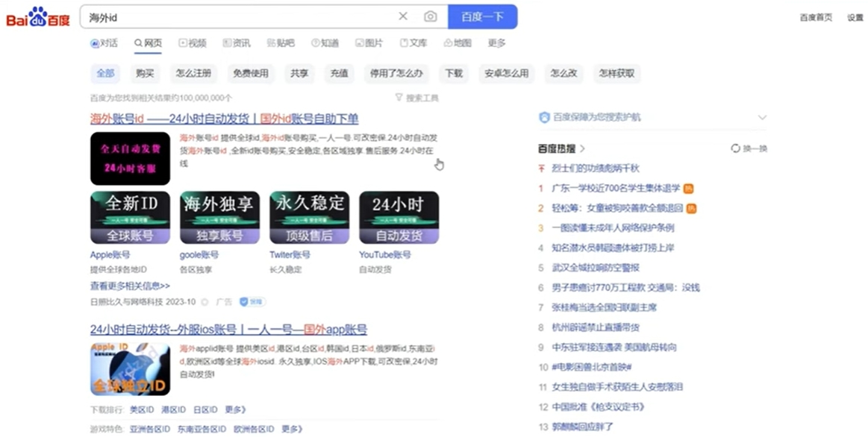This screenshot has width=868, height=437.
Task: Switch to the 图片 tab
Action: (369, 43)
